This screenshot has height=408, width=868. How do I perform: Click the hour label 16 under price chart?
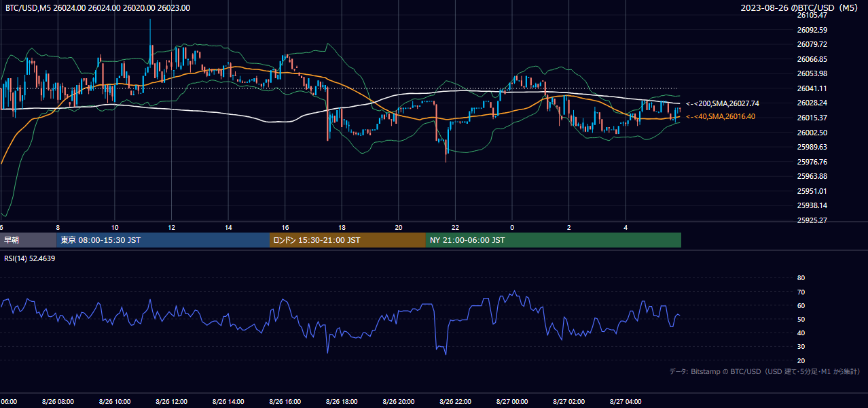tap(285, 228)
